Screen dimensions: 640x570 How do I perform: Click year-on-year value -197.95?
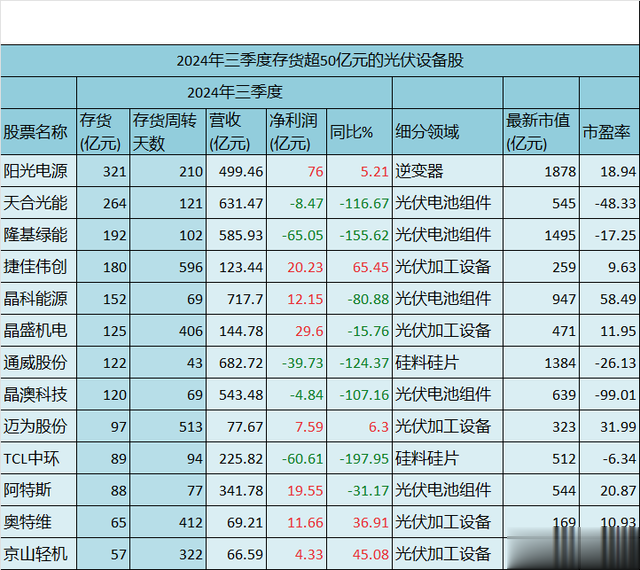point(364,459)
